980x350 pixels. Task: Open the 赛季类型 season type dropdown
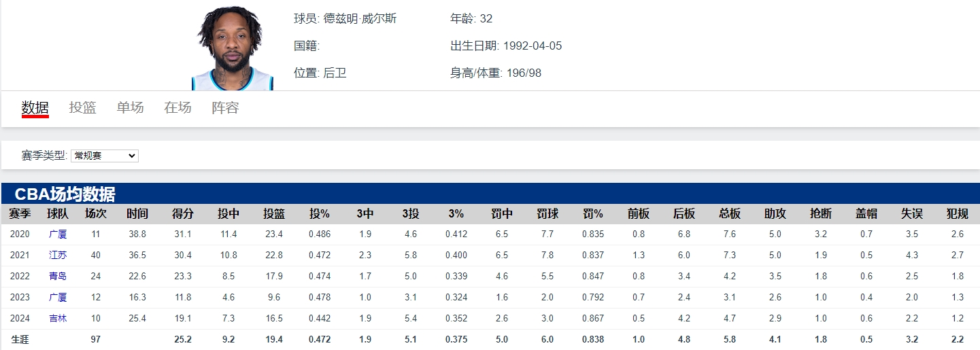(105, 156)
